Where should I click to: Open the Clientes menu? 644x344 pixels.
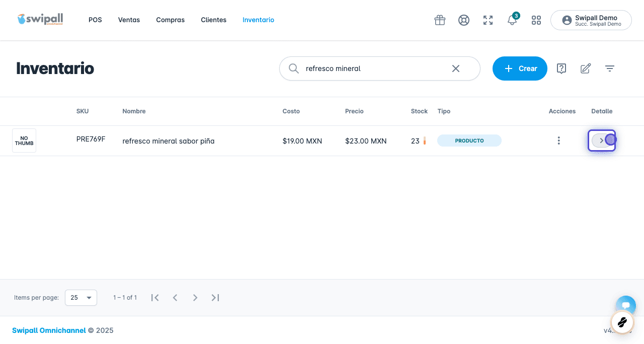[x=214, y=20]
